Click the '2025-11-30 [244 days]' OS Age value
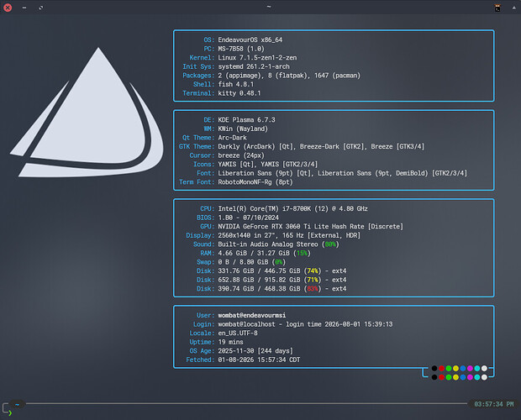Viewport: 521px width, 420px height. pyautogui.click(x=255, y=351)
